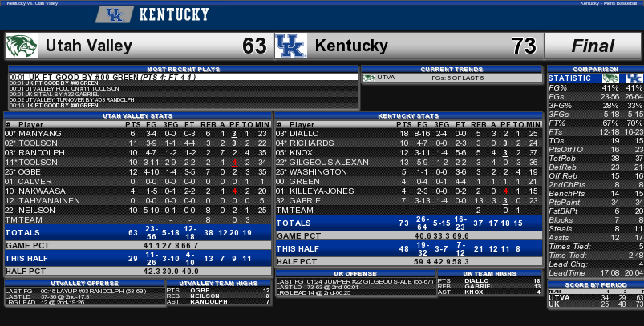Click the UK logo in top Kentucky banner
Viewport: 644px width, 326px height.
tap(115, 14)
